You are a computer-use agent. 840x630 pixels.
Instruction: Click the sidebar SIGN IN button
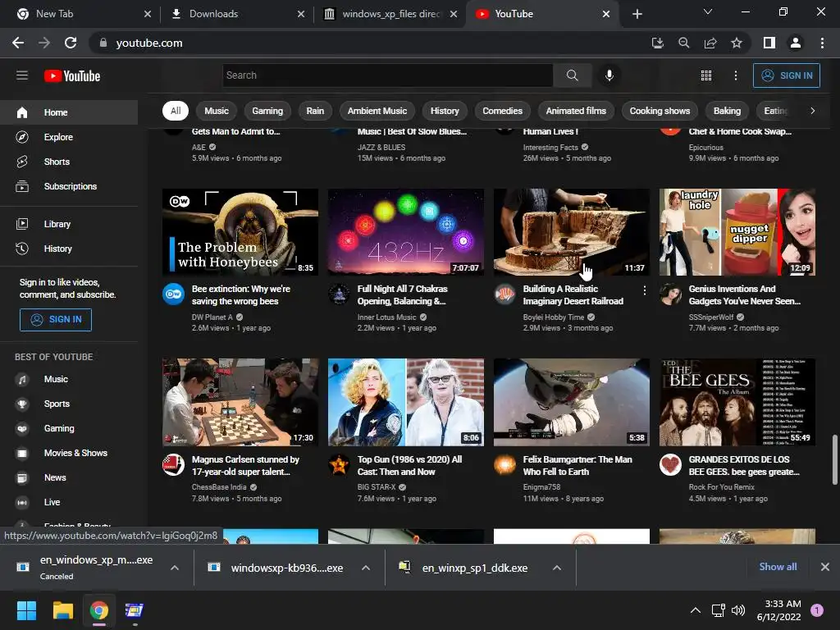pos(56,320)
